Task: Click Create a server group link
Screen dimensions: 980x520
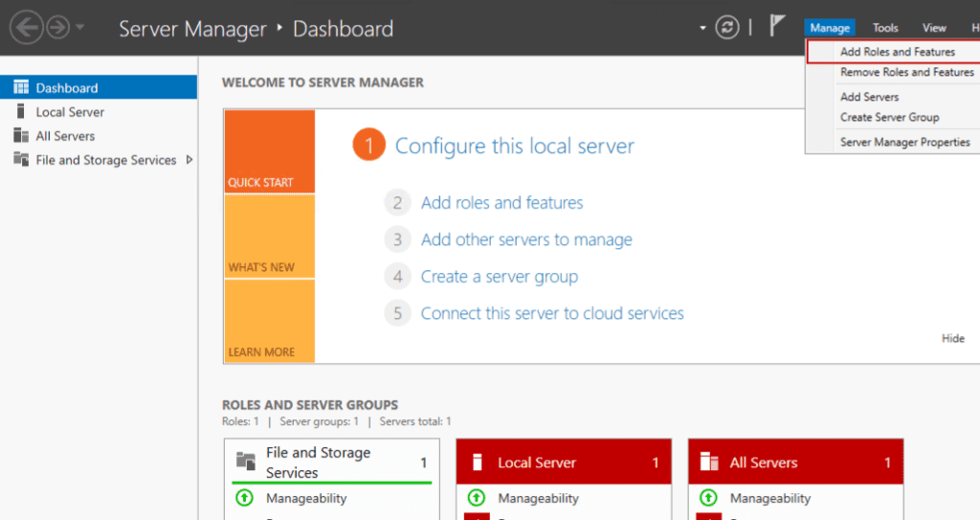Action: click(x=500, y=277)
